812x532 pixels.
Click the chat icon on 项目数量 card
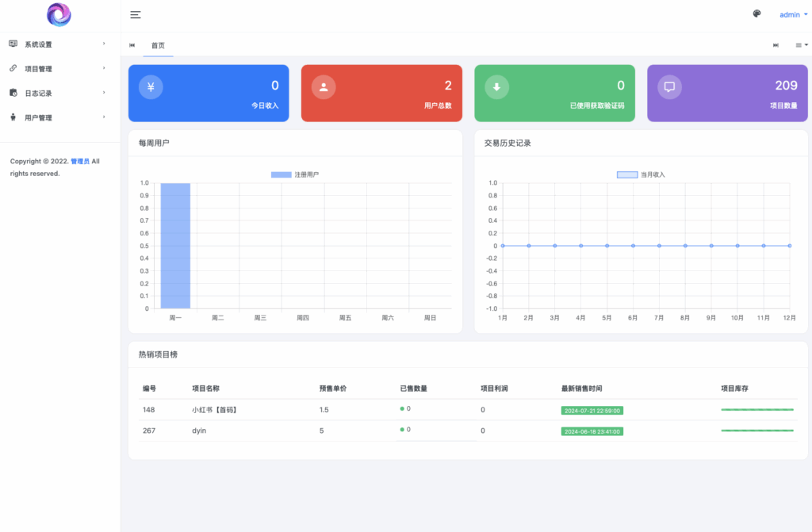669,87
